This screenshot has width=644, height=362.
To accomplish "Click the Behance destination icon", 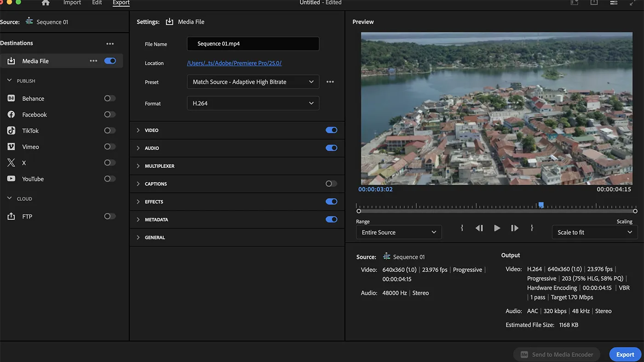I will coord(11,98).
